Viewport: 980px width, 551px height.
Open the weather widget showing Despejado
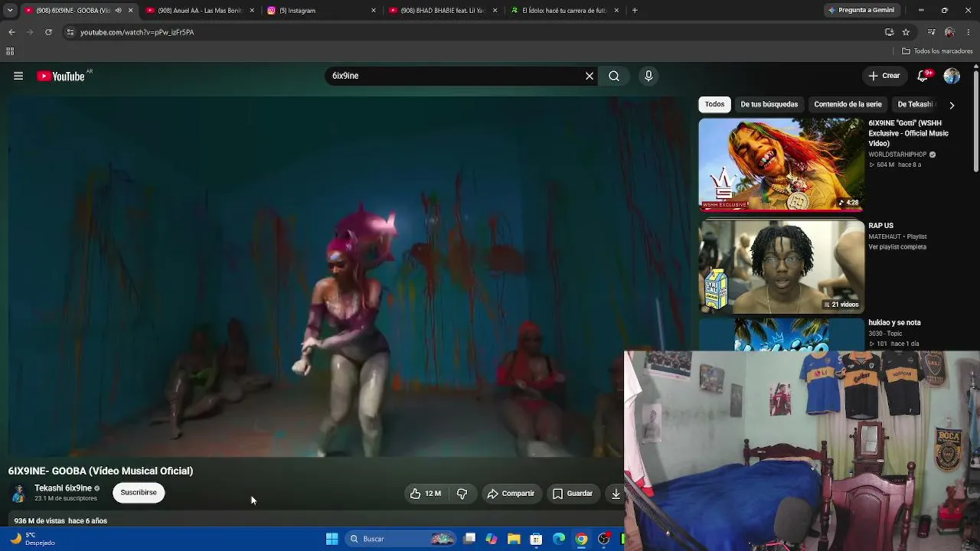click(32, 539)
